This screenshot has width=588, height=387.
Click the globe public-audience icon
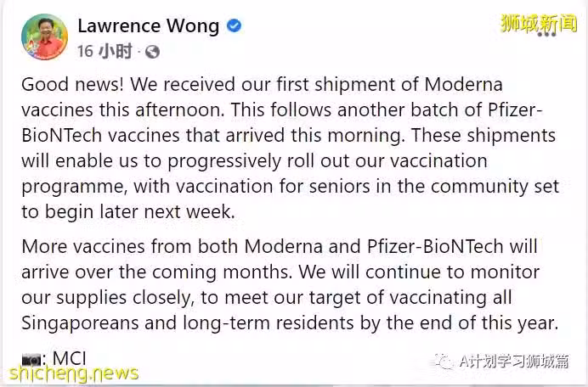pyautogui.click(x=152, y=52)
